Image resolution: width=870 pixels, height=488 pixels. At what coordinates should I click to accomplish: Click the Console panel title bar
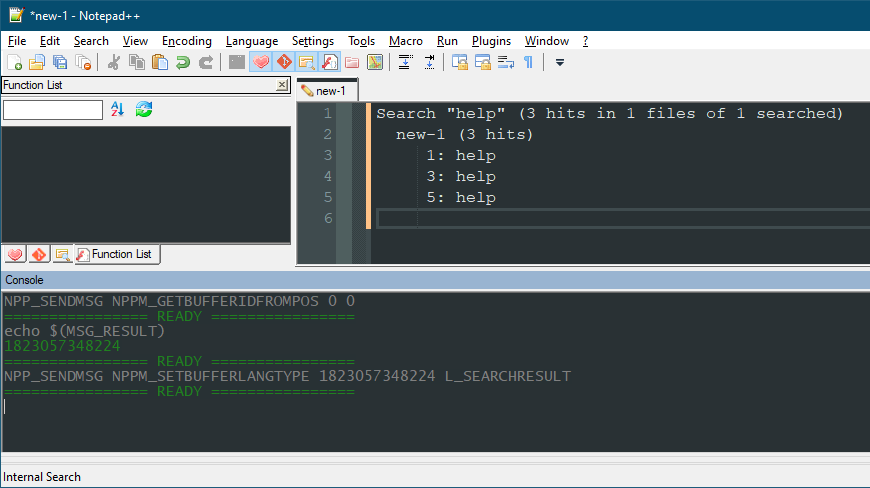click(435, 280)
